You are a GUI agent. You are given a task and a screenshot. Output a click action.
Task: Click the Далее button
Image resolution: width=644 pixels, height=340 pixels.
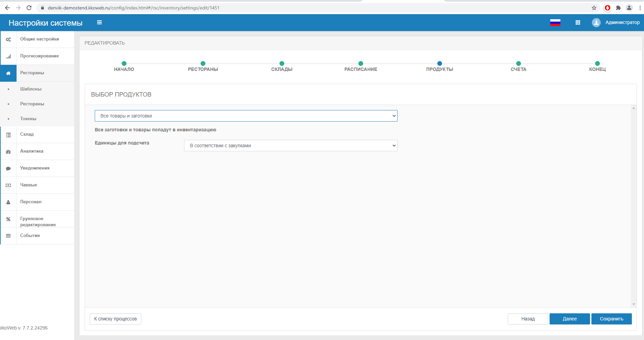click(569, 319)
